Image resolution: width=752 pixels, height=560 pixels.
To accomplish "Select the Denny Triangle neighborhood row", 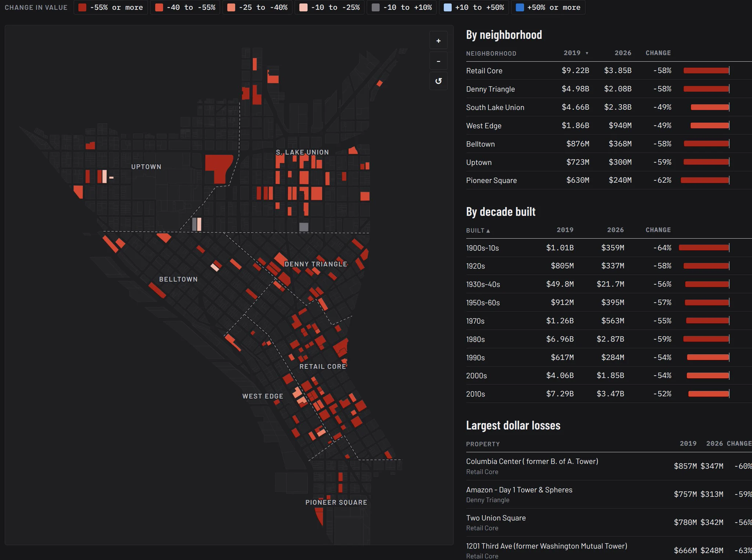I will click(x=609, y=89).
